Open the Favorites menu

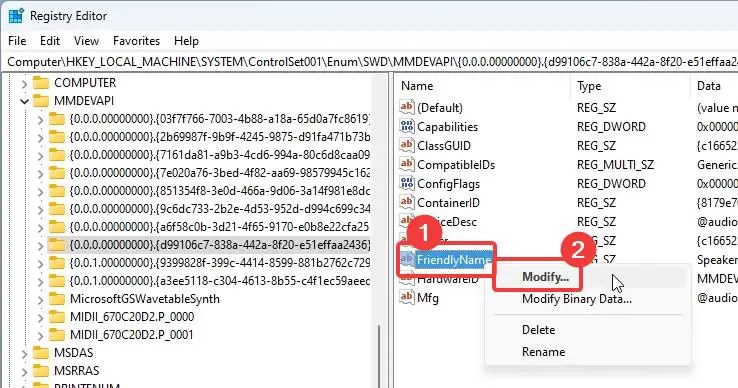136,41
